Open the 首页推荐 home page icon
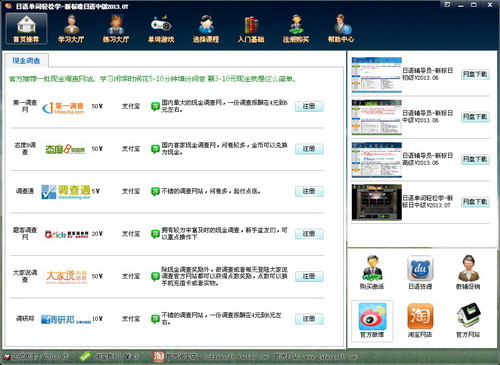Screen dimensions: 500x365 pos(26,29)
